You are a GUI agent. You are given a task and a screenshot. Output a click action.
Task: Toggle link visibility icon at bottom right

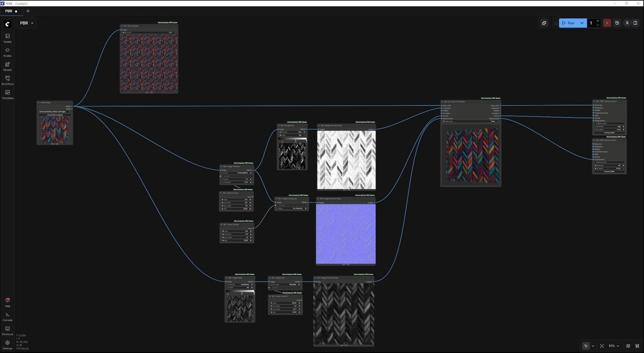click(637, 346)
